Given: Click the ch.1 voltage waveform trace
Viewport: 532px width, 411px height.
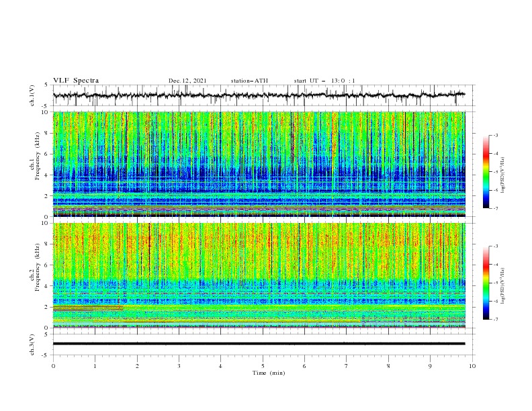Looking at the screenshot, I should tap(259, 95).
